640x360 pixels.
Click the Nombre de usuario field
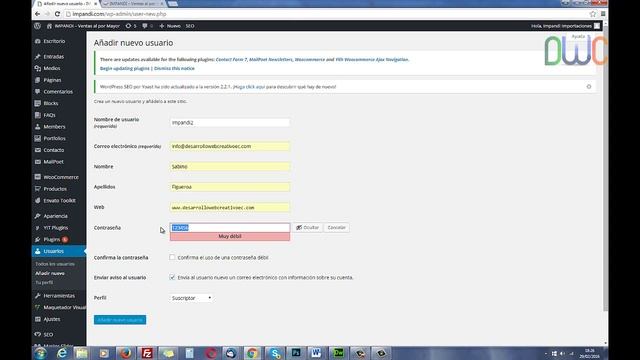230,122
